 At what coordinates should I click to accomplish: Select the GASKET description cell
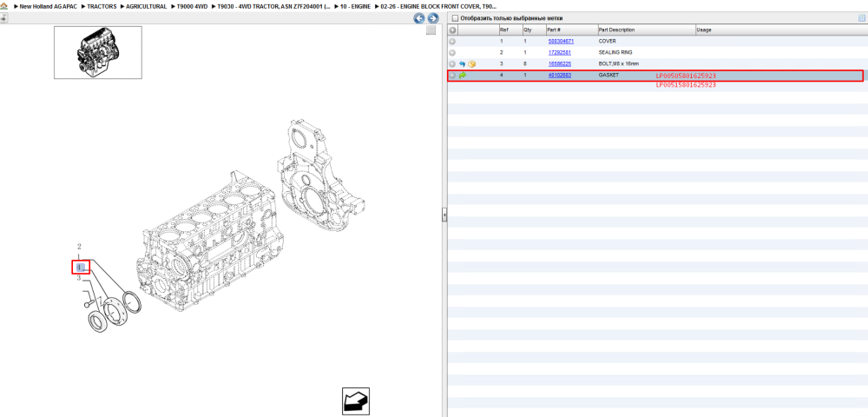[608, 76]
